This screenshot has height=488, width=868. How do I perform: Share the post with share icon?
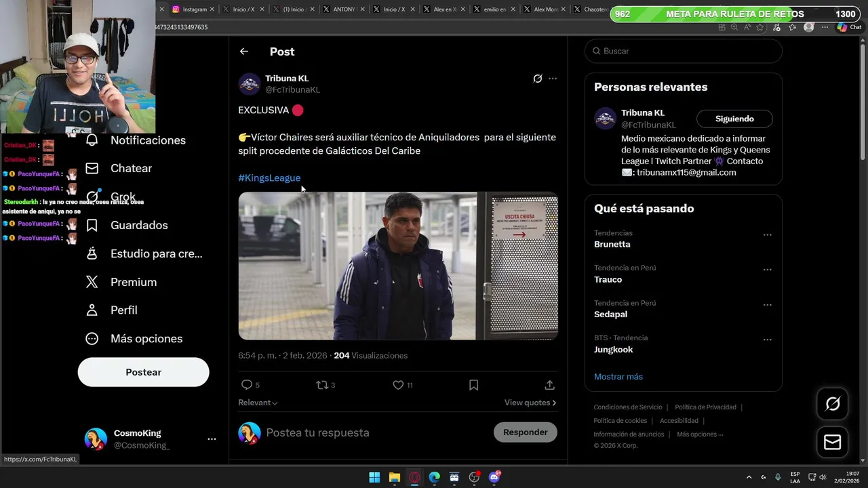pos(549,385)
